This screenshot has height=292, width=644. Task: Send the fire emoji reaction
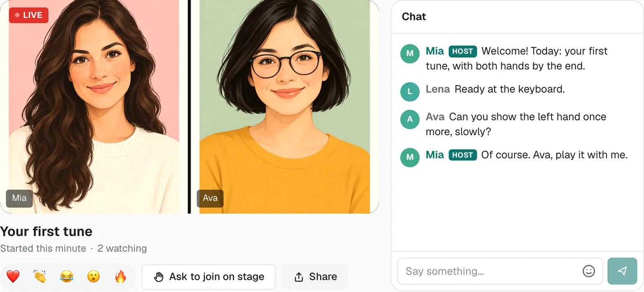tap(120, 276)
